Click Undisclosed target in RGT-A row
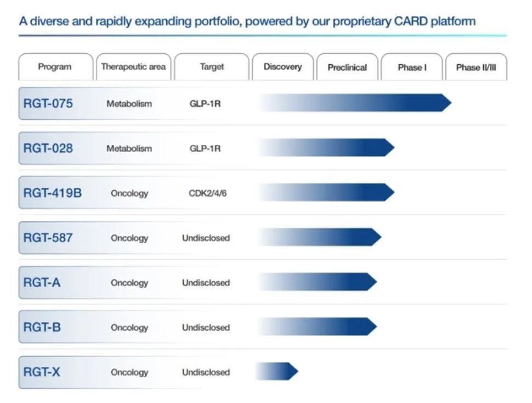The height and width of the screenshot is (403, 532). click(206, 283)
